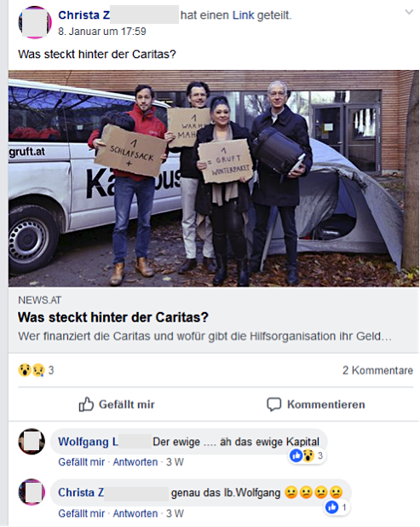Like Christa's comment via Gefällt mir

click(82, 513)
